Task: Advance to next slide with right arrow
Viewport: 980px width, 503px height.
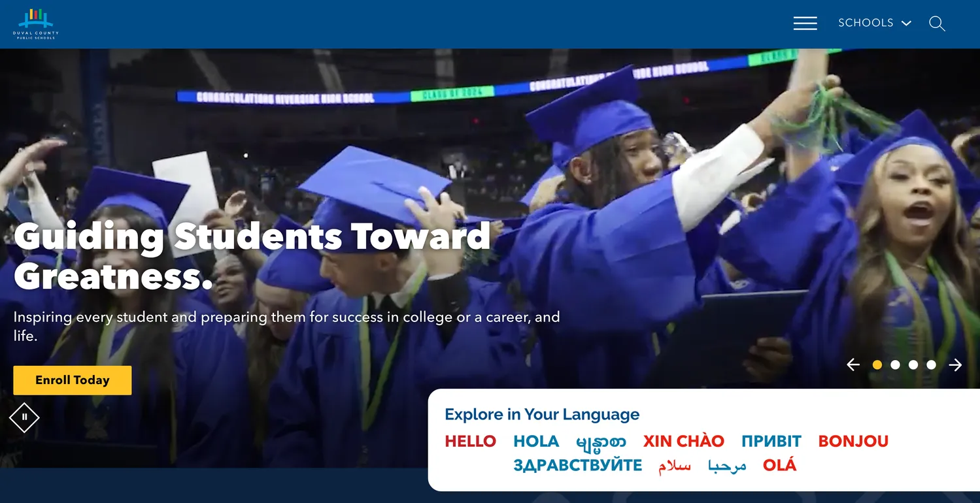Action: (955, 365)
